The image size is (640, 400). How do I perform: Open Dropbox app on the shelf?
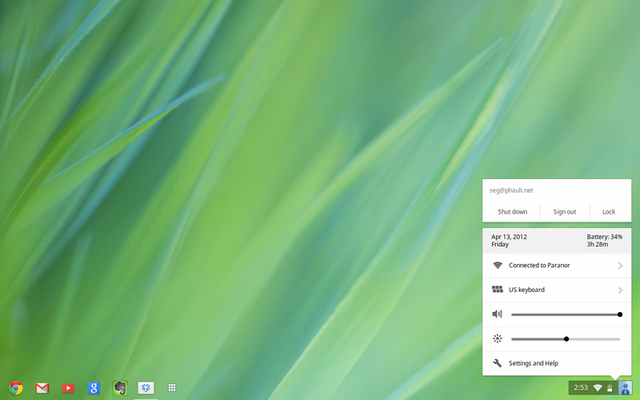coord(146,388)
